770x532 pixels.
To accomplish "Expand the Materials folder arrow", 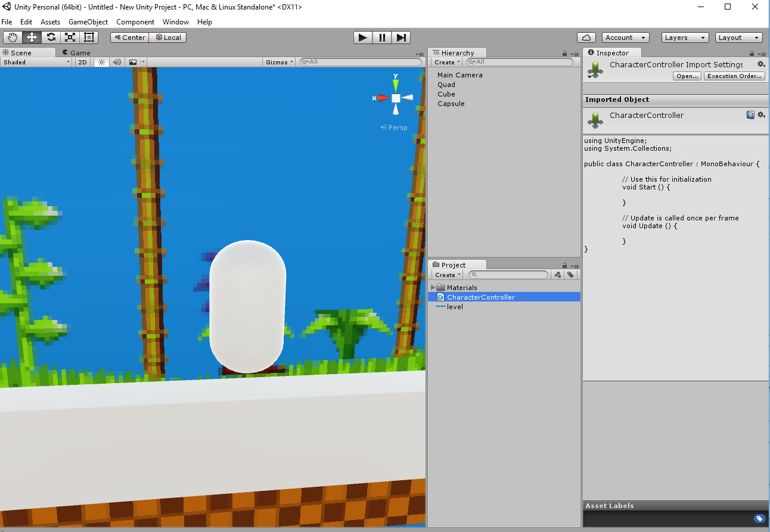I will click(x=433, y=288).
